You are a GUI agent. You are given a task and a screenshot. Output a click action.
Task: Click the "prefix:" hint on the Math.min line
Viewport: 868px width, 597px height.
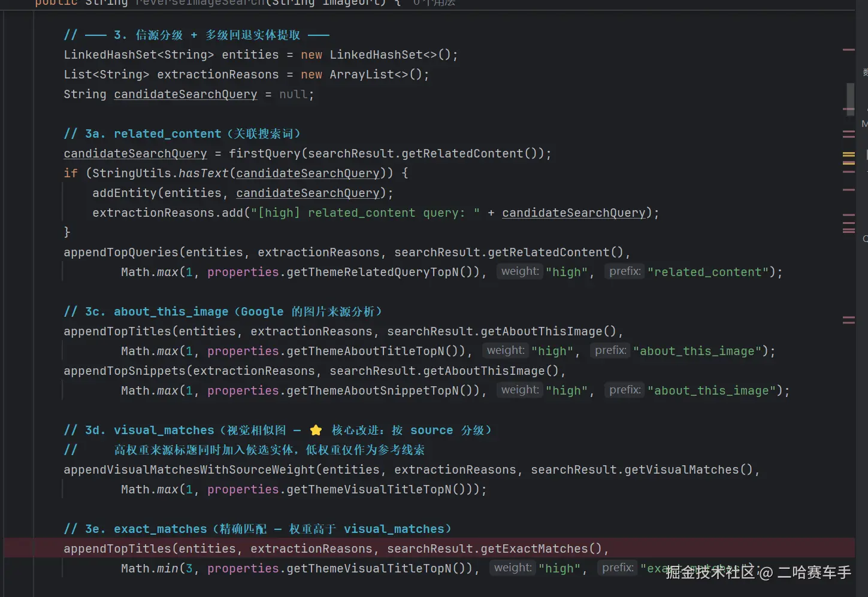tap(618, 568)
